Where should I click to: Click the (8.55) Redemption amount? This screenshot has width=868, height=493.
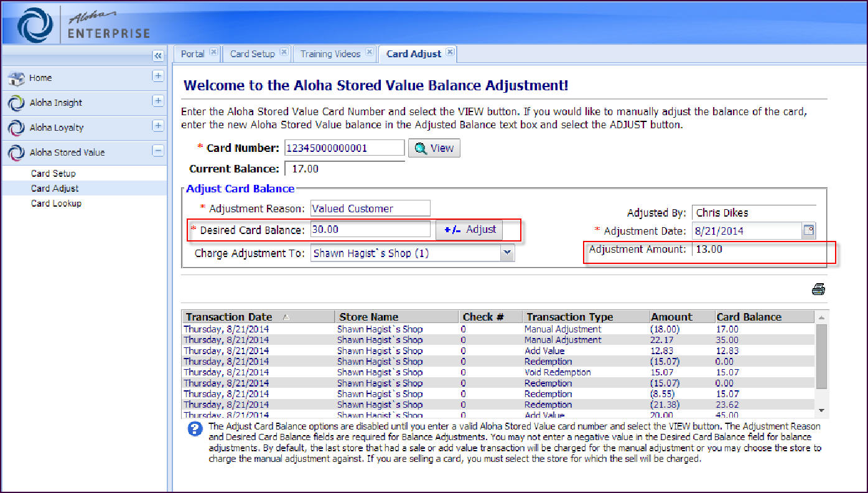tap(662, 394)
